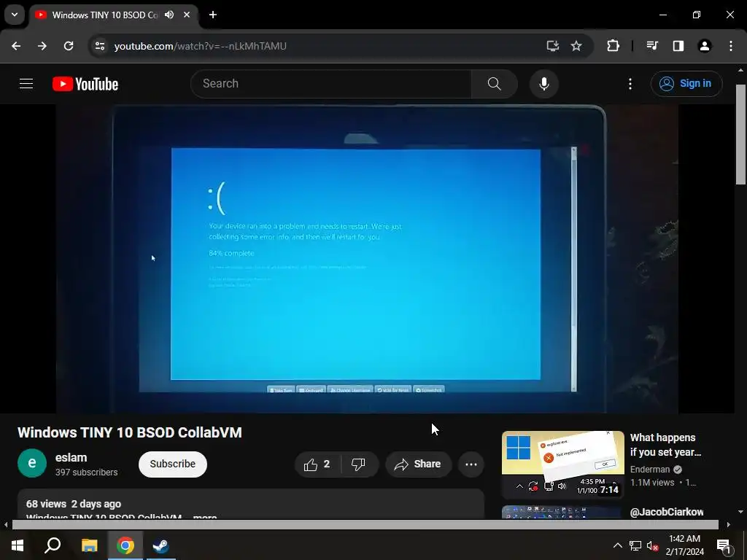This screenshot has height=560, width=747.
Task: Click the 397 subscribers text
Action: (x=86, y=472)
